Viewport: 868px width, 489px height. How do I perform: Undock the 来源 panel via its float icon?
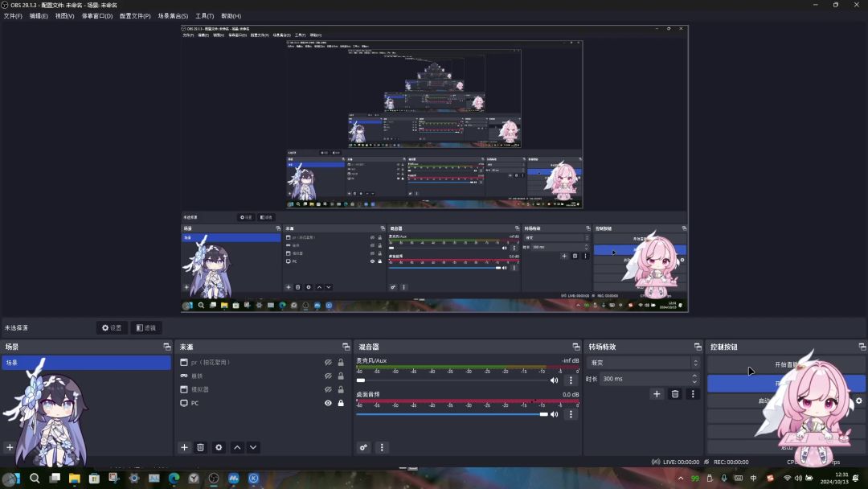346,347
